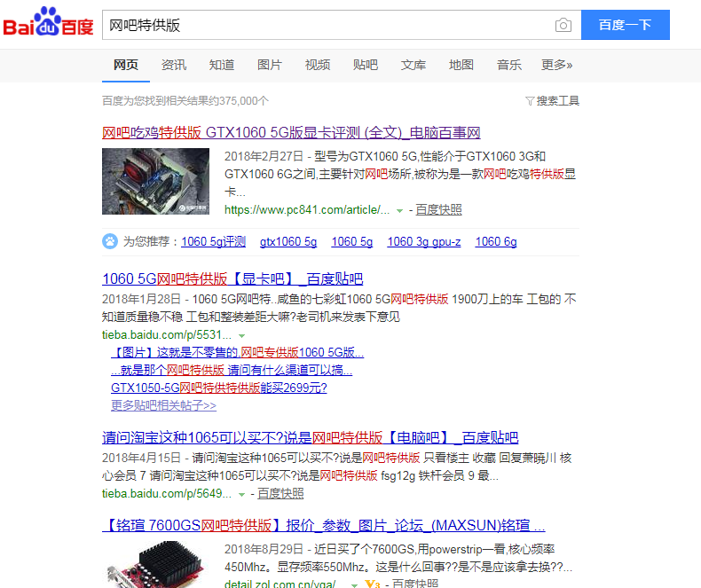
Task: Expand dropdown arrow after tieba.baidu.com/p/5649
Action: pos(242,494)
